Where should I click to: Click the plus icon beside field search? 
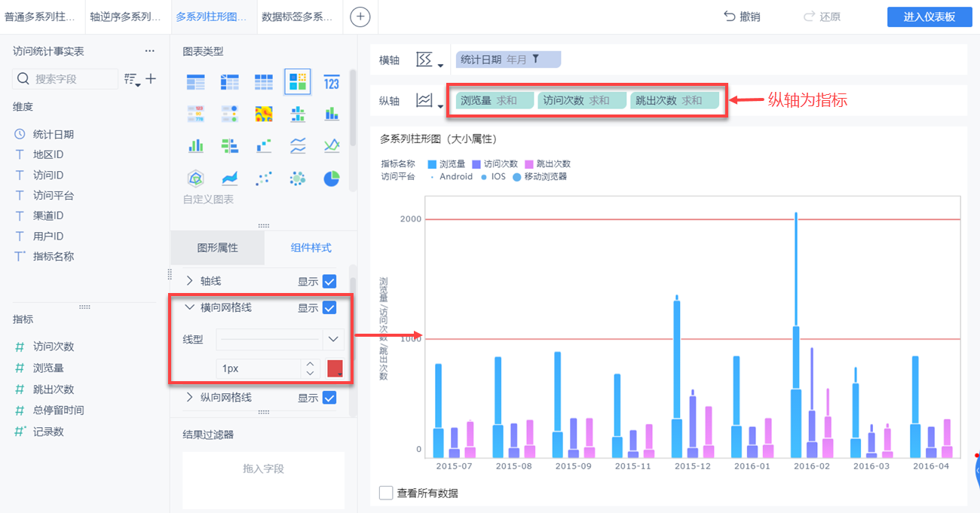[x=151, y=78]
